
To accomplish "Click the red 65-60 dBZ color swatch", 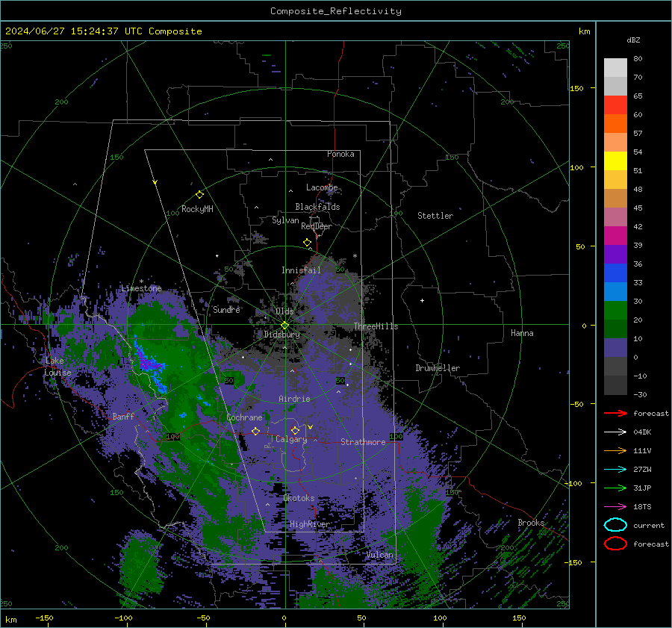I will click(615, 105).
